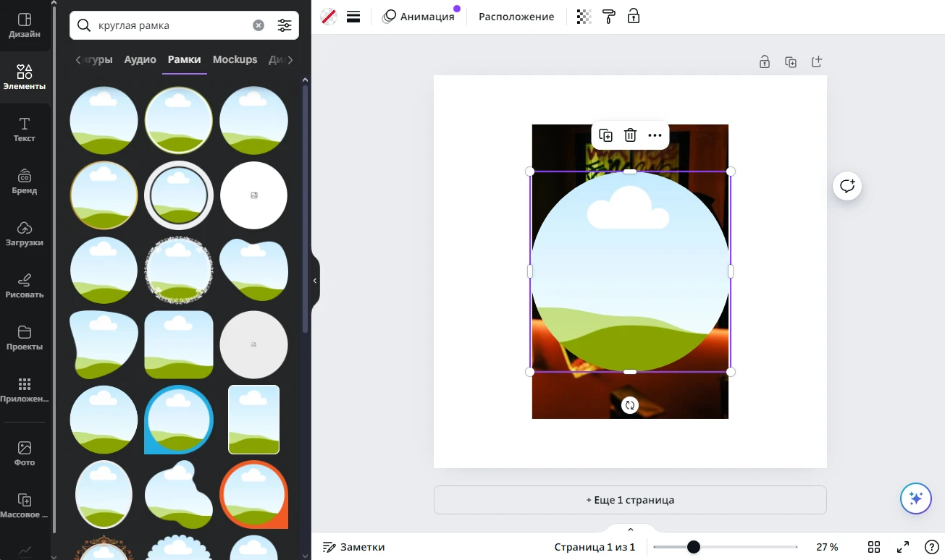Screen dimensions: 945x560
Task: Switch to the Mockups tab
Action: pos(235,59)
